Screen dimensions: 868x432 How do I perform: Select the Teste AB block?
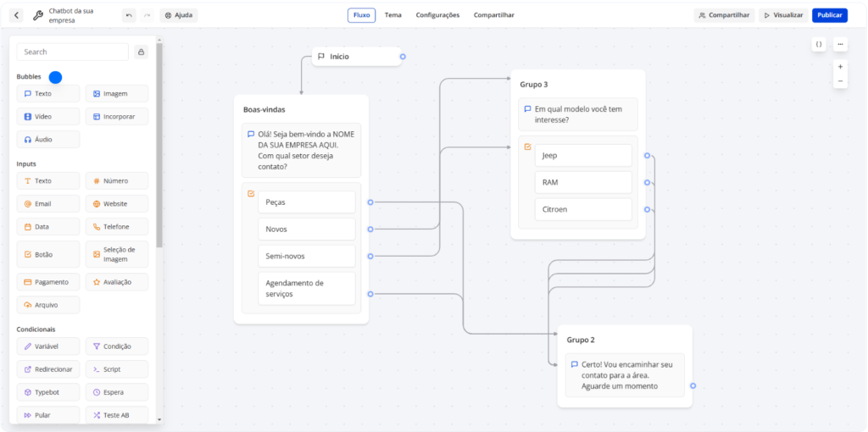pyautogui.click(x=117, y=415)
